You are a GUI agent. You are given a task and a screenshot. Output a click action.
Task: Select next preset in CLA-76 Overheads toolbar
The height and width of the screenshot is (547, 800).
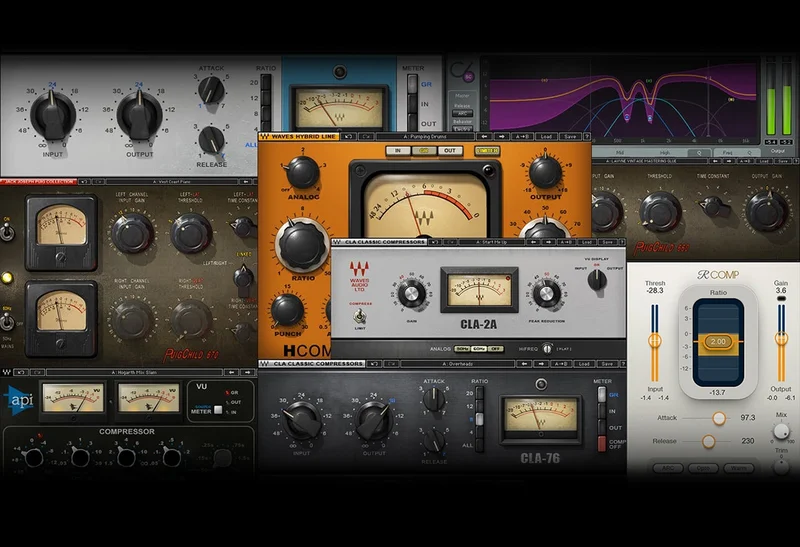[x=541, y=364]
